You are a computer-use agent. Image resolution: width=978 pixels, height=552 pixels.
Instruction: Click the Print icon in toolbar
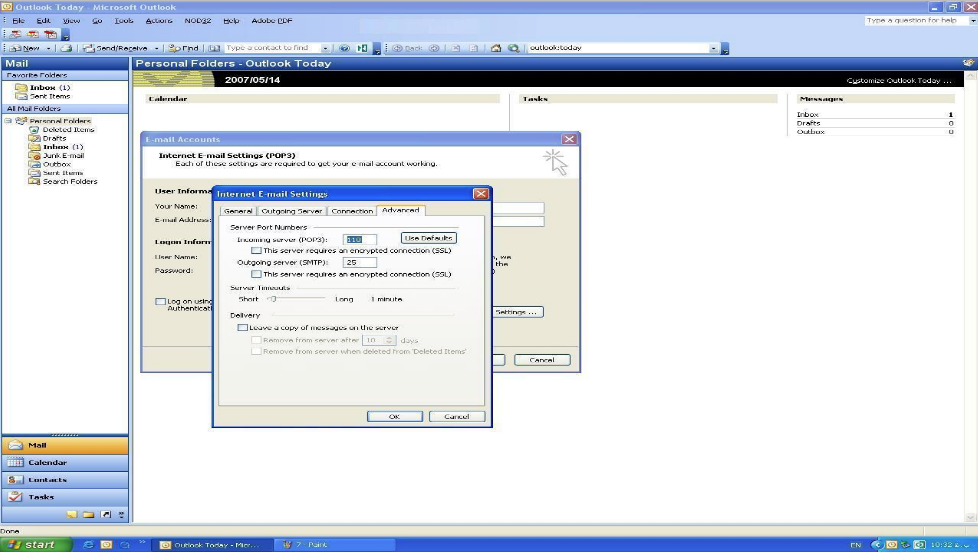tap(66, 48)
